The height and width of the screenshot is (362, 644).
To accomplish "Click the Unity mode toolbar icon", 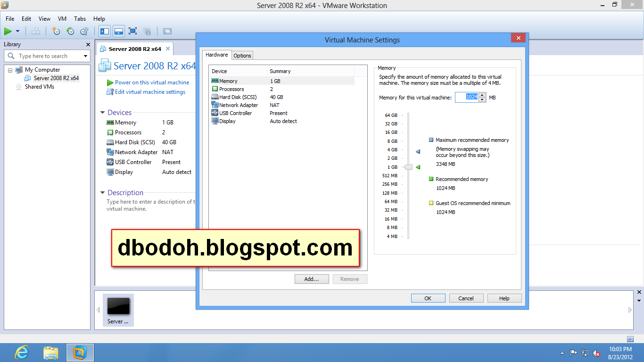I will point(147,31).
